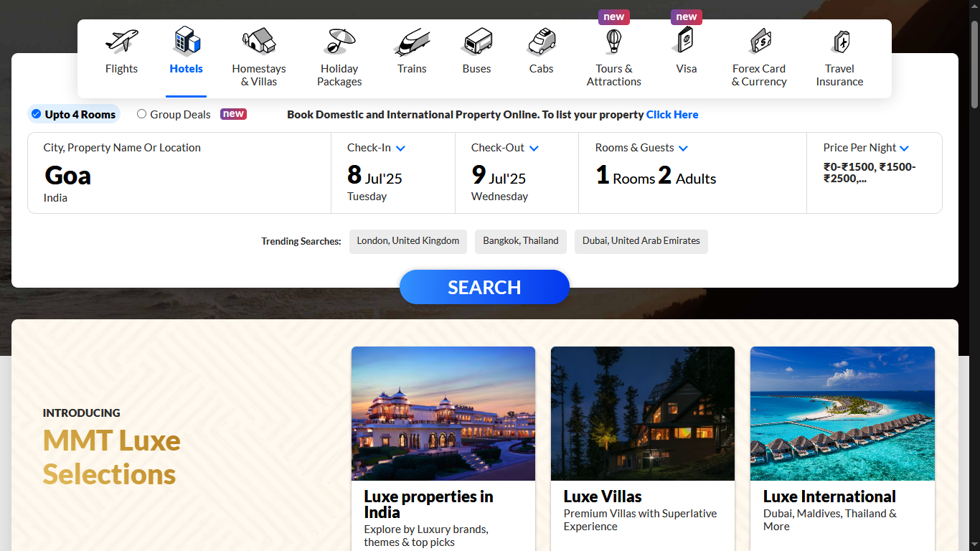This screenshot has height=551, width=980.
Task: Select the Cabs car icon
Action: (x=542, y=42)
